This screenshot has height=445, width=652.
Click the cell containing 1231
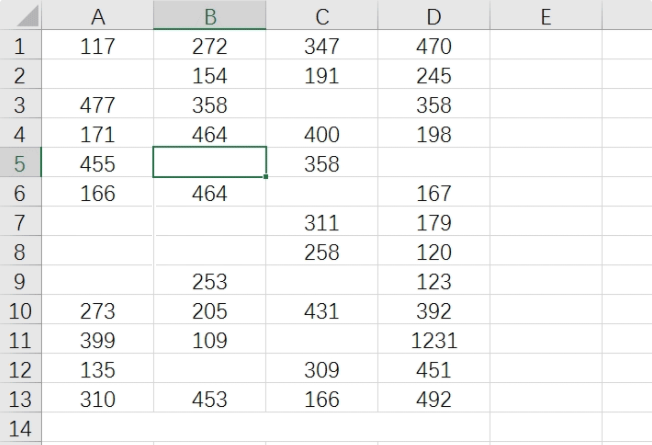[x=434, y=341]
